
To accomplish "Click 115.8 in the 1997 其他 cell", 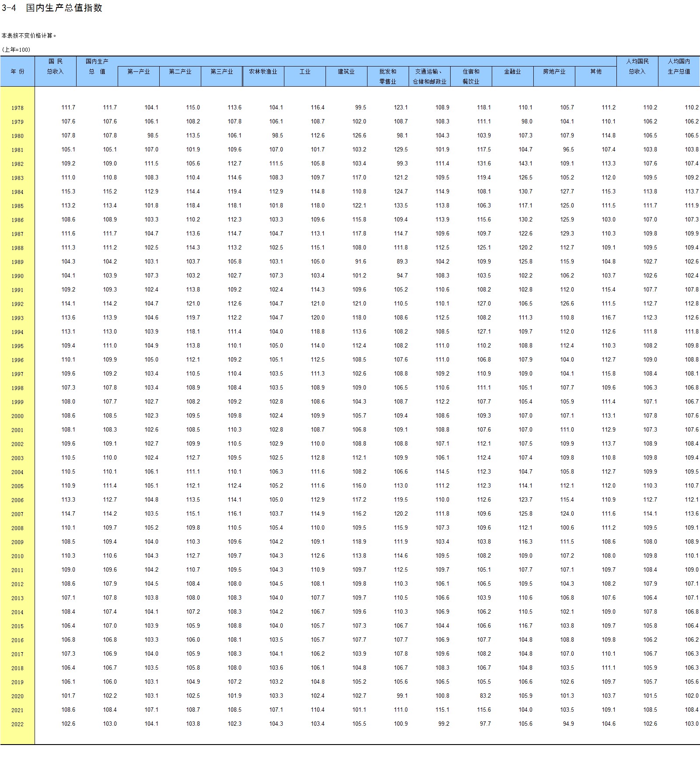I will (609, 374).
